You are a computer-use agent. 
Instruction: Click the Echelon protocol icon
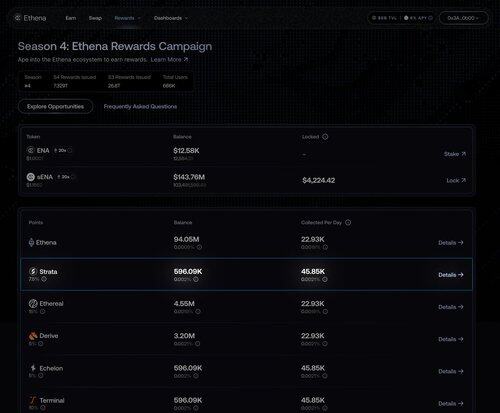point(33,368)
